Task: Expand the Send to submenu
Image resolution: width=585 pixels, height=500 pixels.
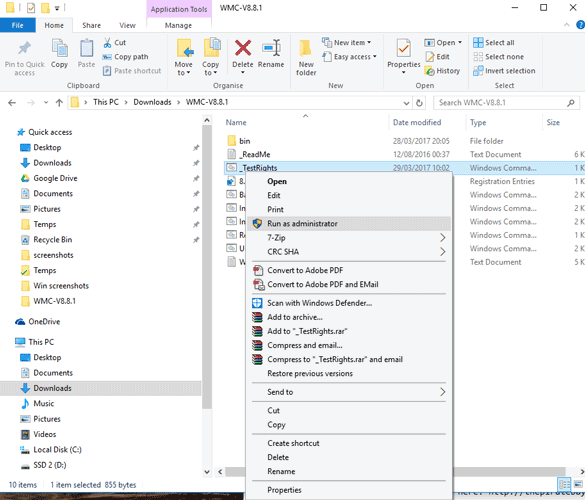Action: click(x=442, y=392)
